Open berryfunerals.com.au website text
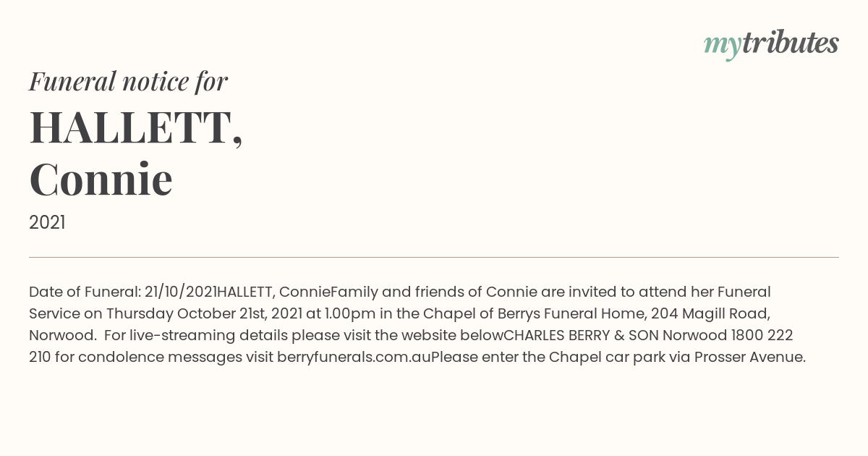 [354, 357]
